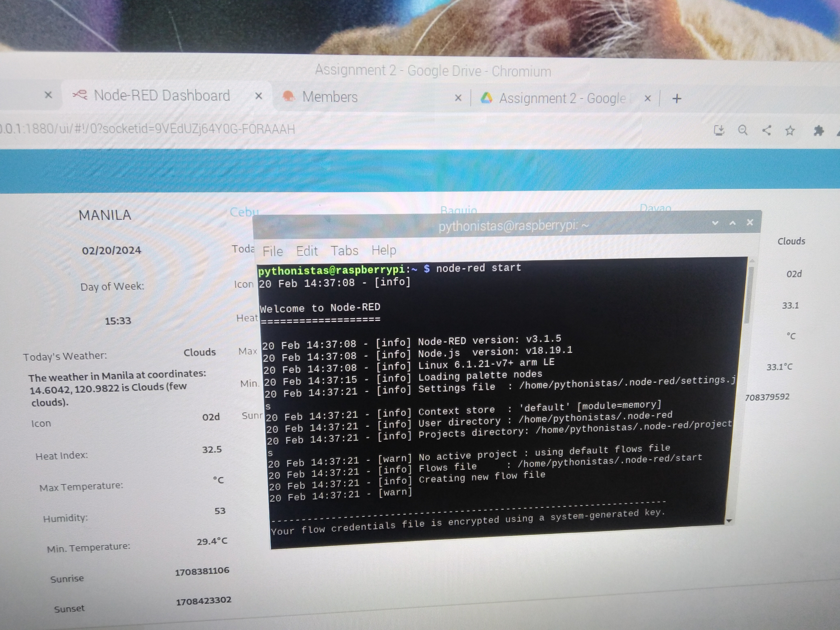Click the zoom magnifier icon in address bar
The image size is (840, 630).
[x=743, y=130]
